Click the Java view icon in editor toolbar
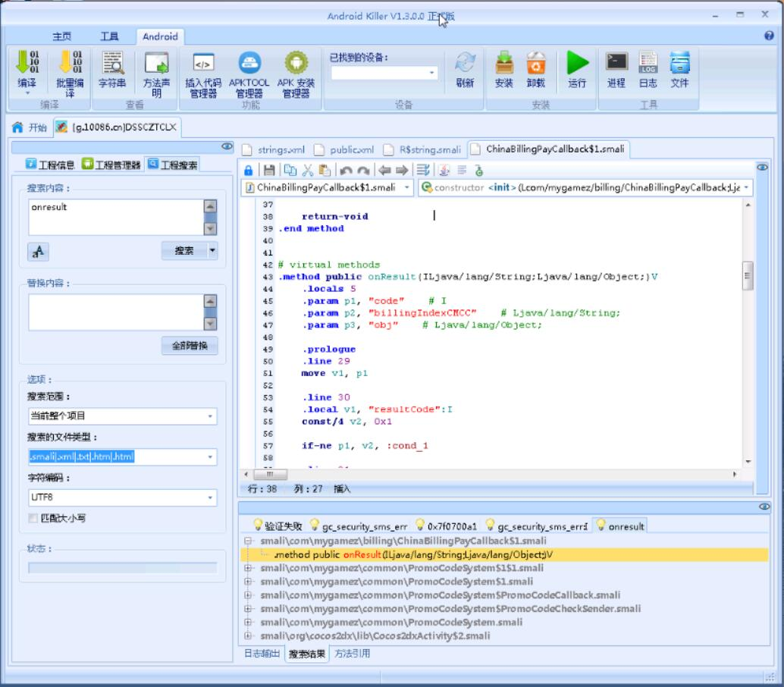 (x=444, y=171)
